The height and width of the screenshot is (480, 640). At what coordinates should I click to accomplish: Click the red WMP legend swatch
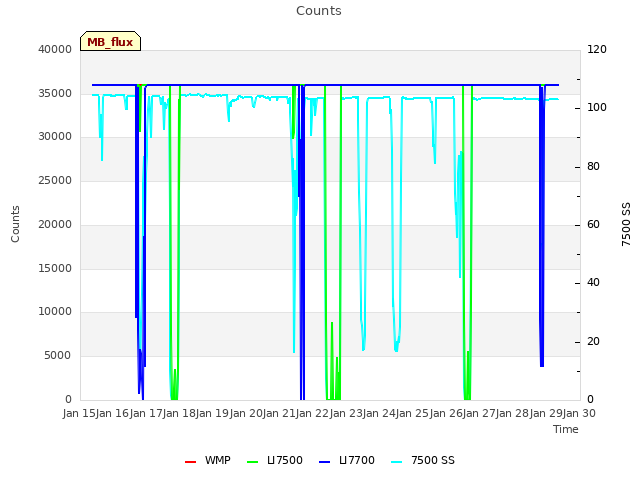pos(190,462)
